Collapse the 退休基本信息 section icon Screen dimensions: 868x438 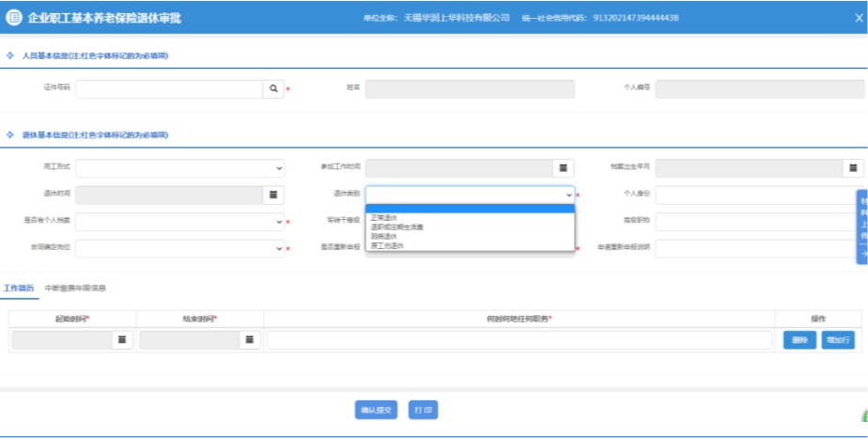(10, 135)
